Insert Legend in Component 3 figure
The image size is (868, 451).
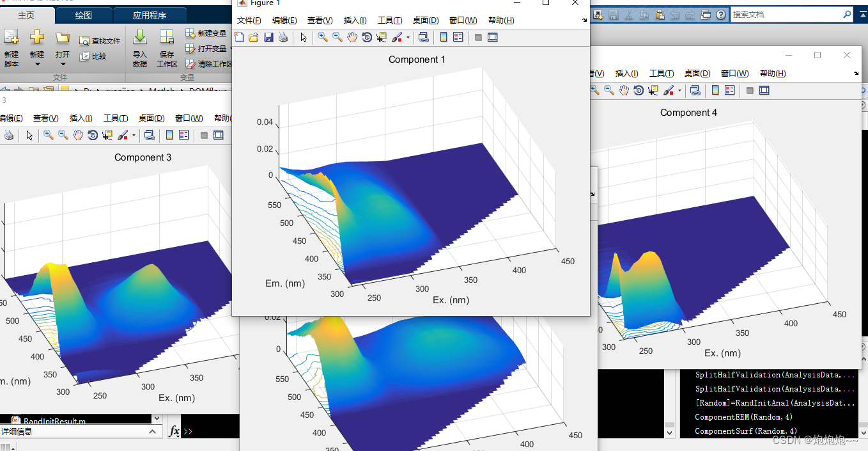click(184, 135)
